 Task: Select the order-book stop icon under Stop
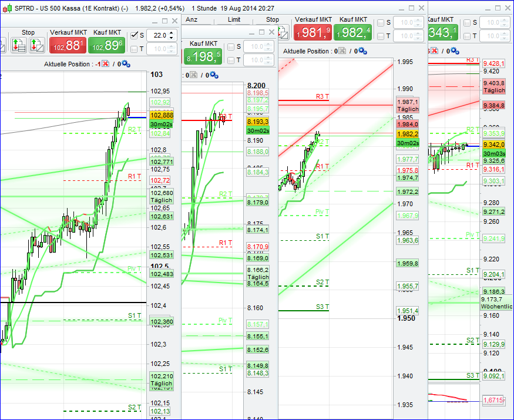tap(19, 45)
